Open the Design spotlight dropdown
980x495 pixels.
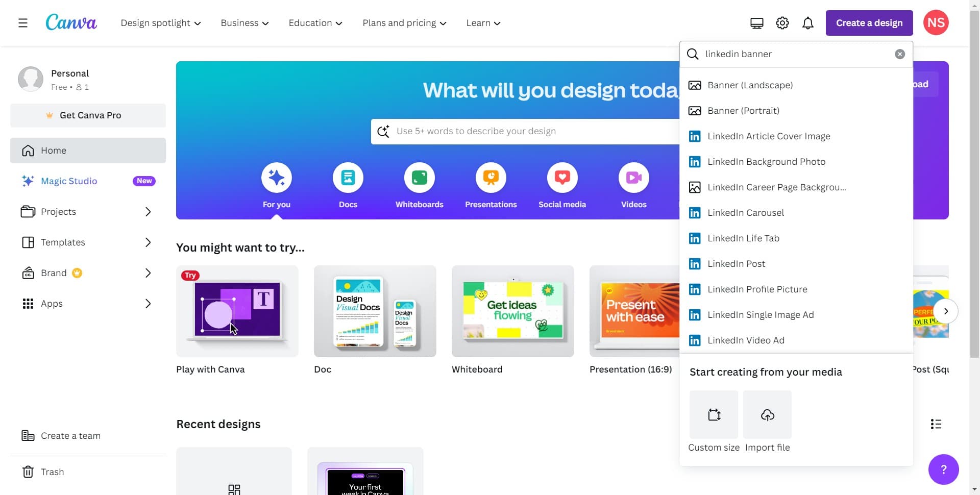click(x=160, y=22)
